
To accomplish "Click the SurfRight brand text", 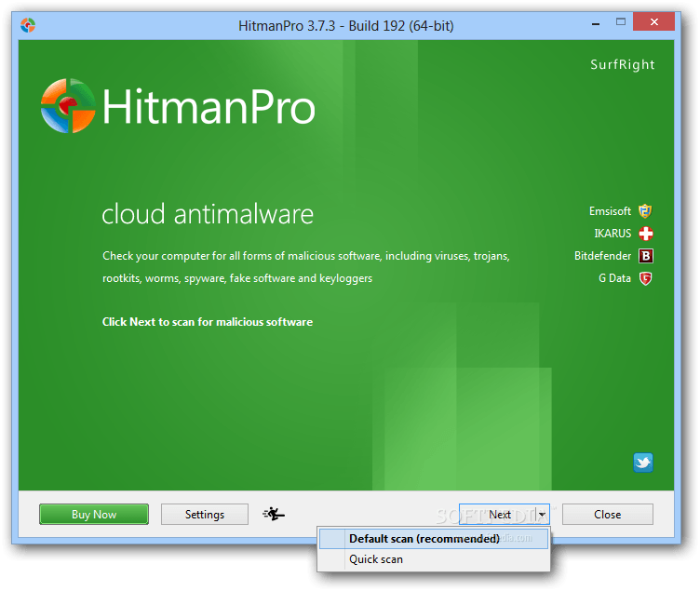I will coord(623,65).
